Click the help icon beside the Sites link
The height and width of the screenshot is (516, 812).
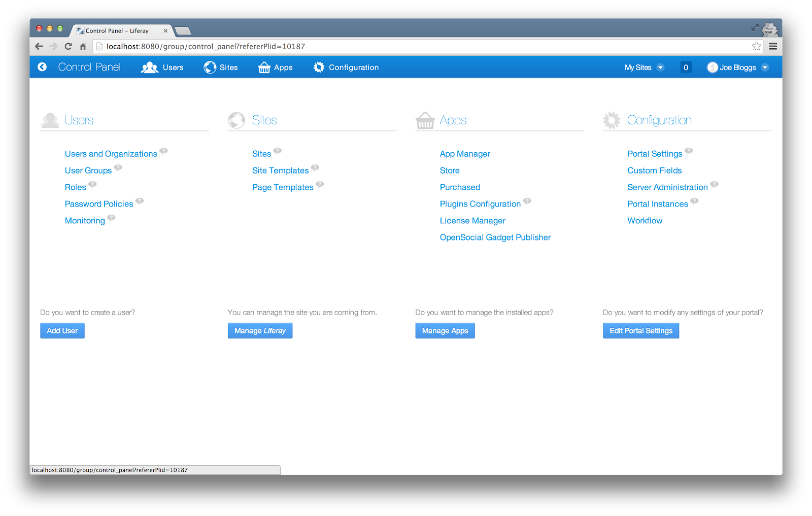click(278, 151)
